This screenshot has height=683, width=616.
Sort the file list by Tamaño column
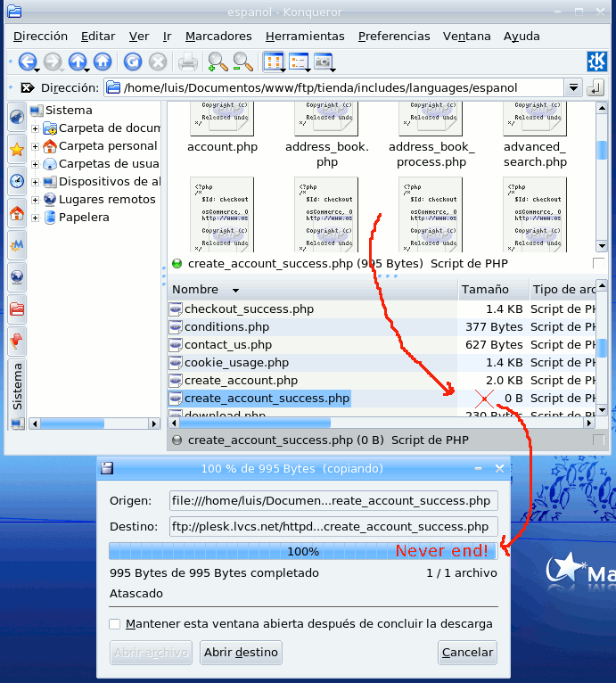pyautogui.click(x=485, y=290)
